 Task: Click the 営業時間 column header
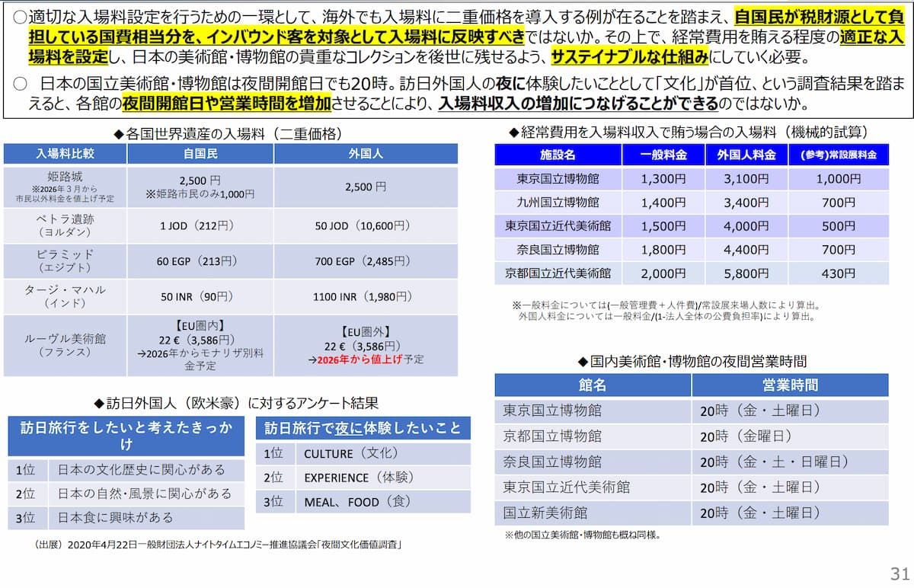(790, 385)
